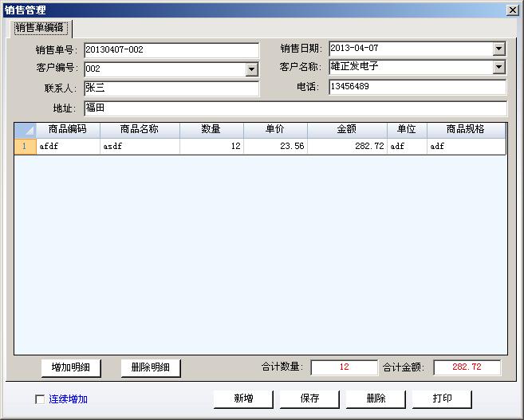Select the product name cell asdf
Viewport: 524px width, 420px height.
pyautogui.click(x=140, y=146)
